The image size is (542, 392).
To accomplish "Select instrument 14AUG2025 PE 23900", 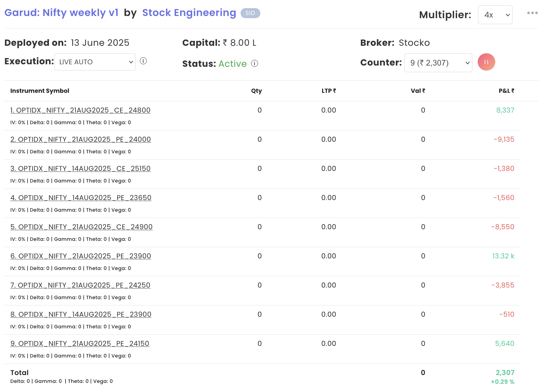I will [81, 315].
